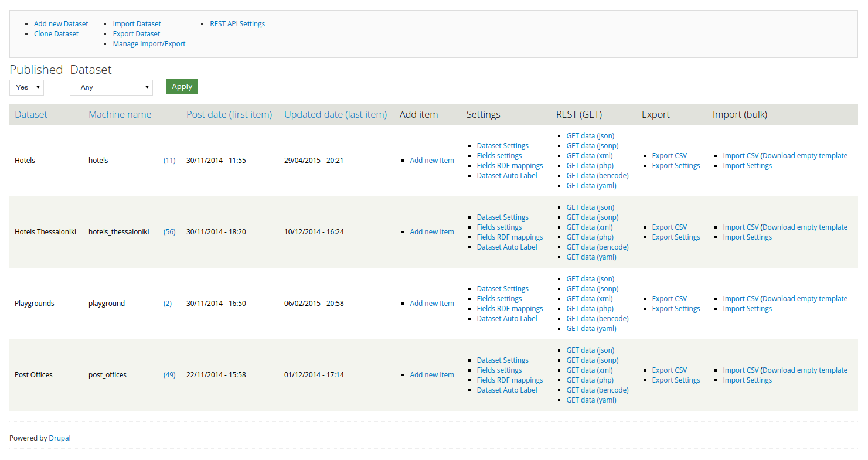Open Clone Dataset

click(x=56, y=33)
